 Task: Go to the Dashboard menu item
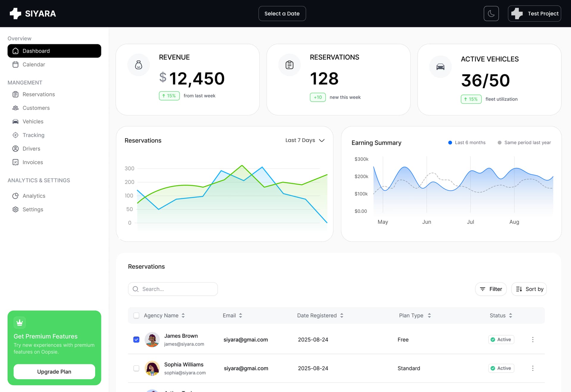(x=54, y=51)
